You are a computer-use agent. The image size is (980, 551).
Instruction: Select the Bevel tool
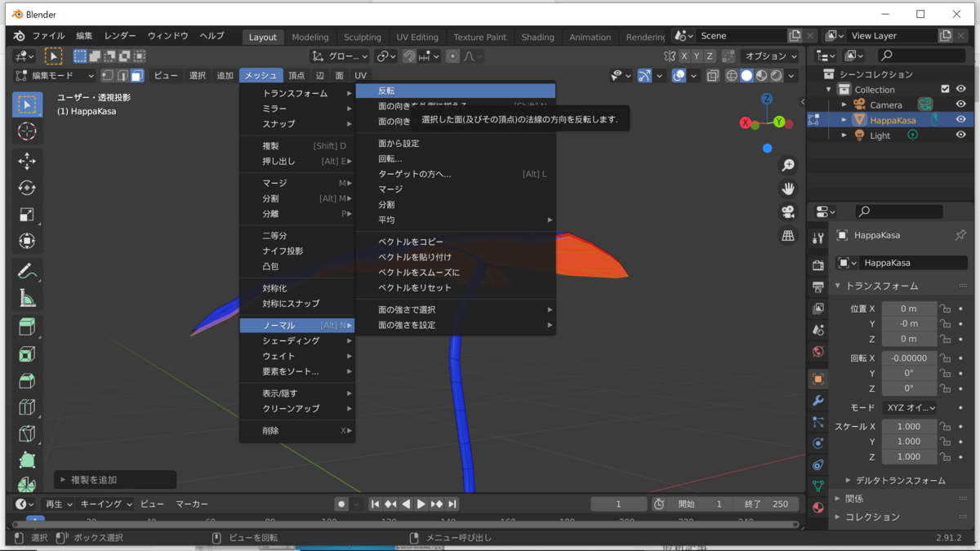[27, 381]
